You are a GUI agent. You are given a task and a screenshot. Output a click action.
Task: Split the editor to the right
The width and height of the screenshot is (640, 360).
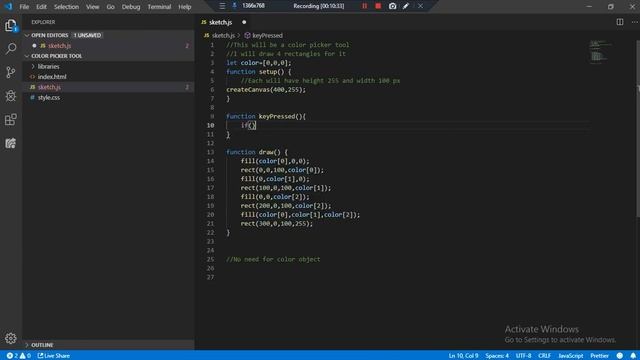[x=620, y=22]
